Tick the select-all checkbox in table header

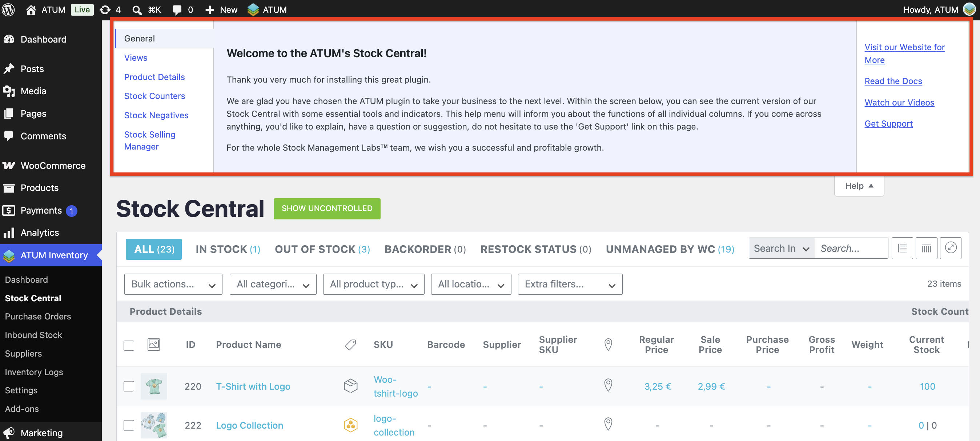(129, 345)
